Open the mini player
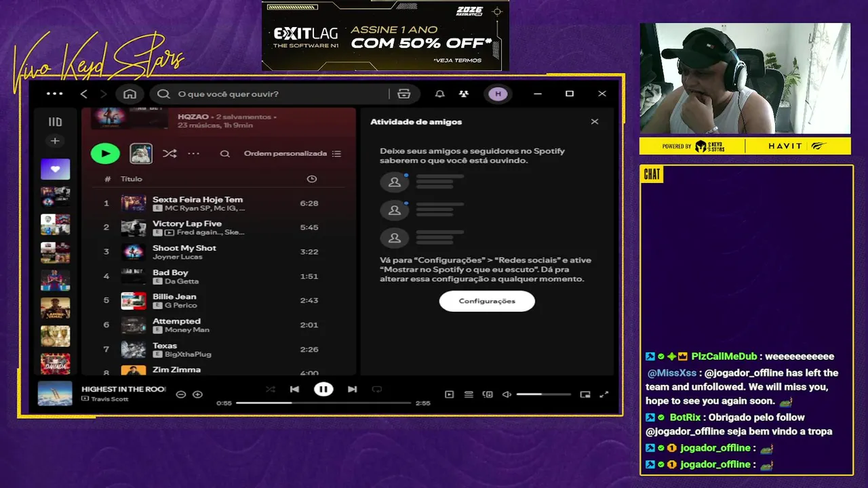868x488 pixels. [x=585, y=394]
